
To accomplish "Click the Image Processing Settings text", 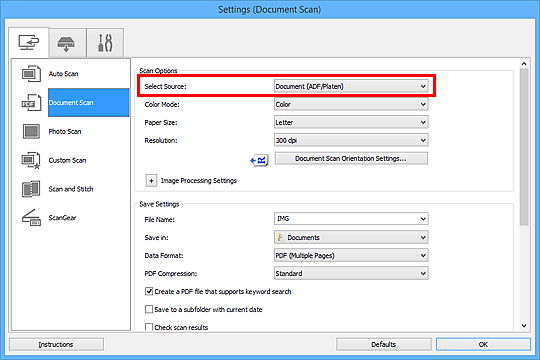I will coord(199,181).
